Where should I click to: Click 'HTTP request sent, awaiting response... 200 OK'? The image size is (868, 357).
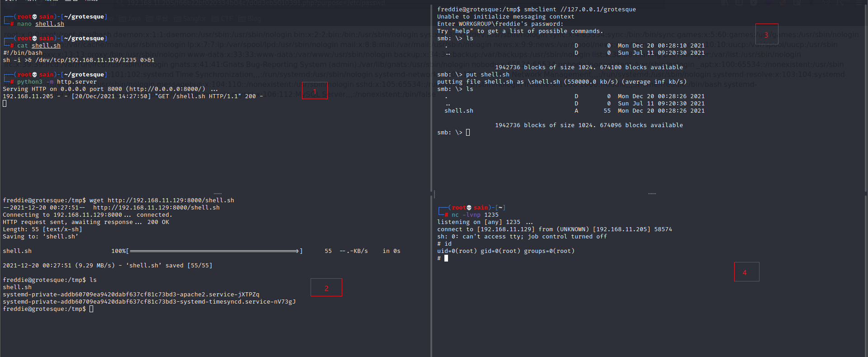(x=86, y=222)
